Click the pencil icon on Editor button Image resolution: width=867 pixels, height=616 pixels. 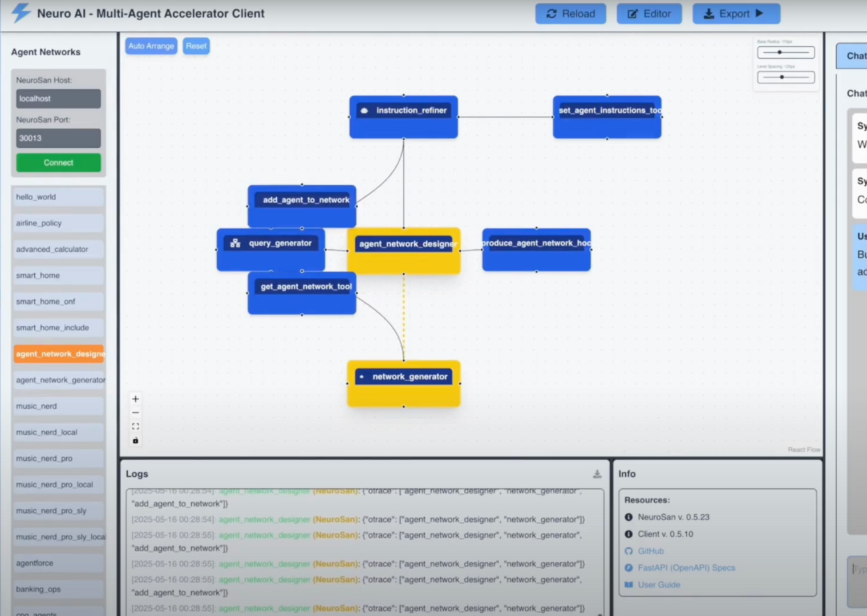pos(633,14)
